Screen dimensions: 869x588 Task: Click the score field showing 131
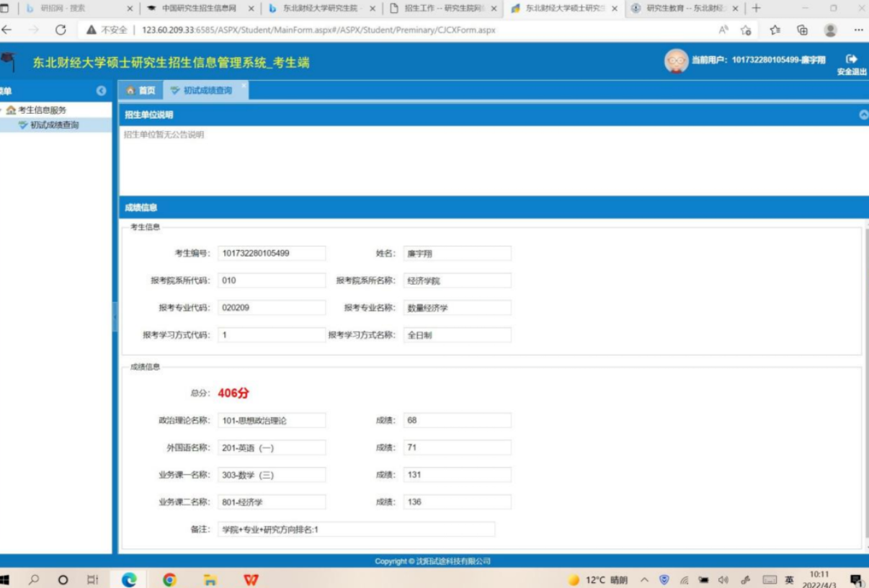457,475
